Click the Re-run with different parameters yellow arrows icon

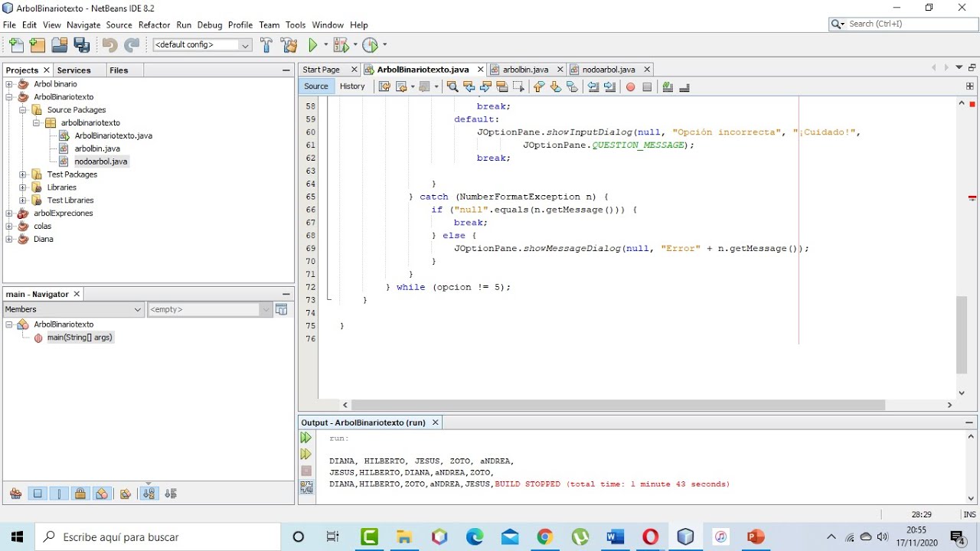pyautogui.click(x=306, y=455)
